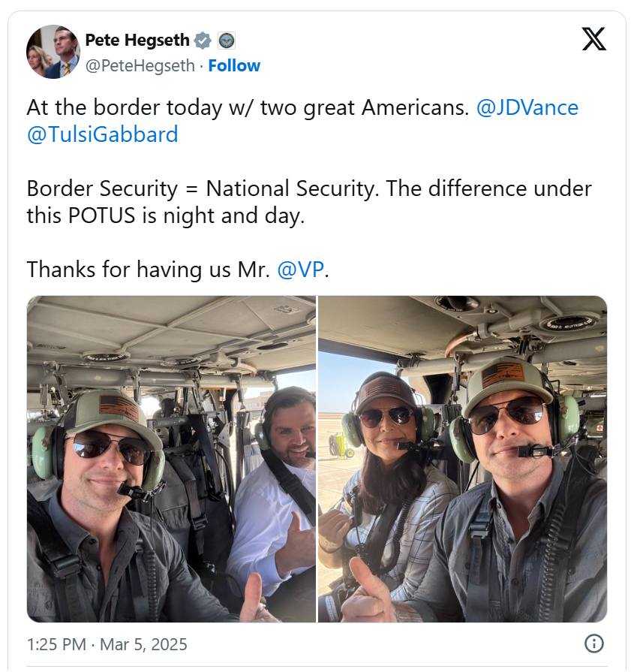634x672 pixels.
Task: Click the Pete Hegseth display name
Action: 137,40
